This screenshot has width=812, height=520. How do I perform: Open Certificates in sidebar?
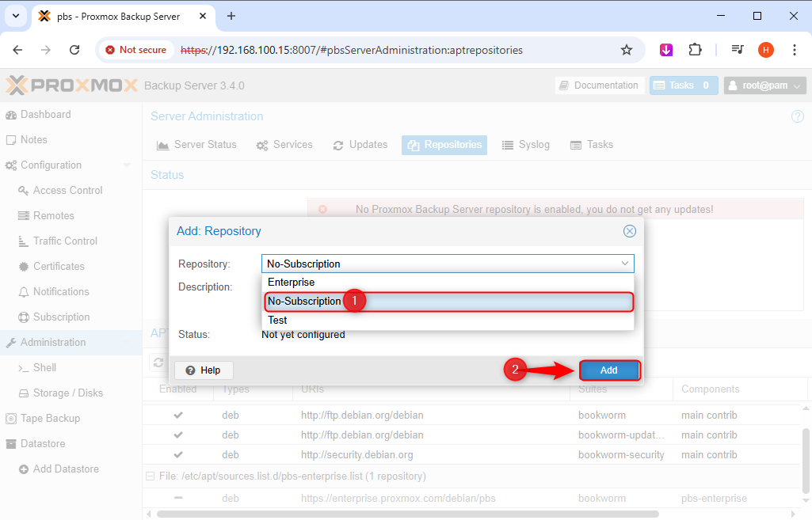(71, 267)
